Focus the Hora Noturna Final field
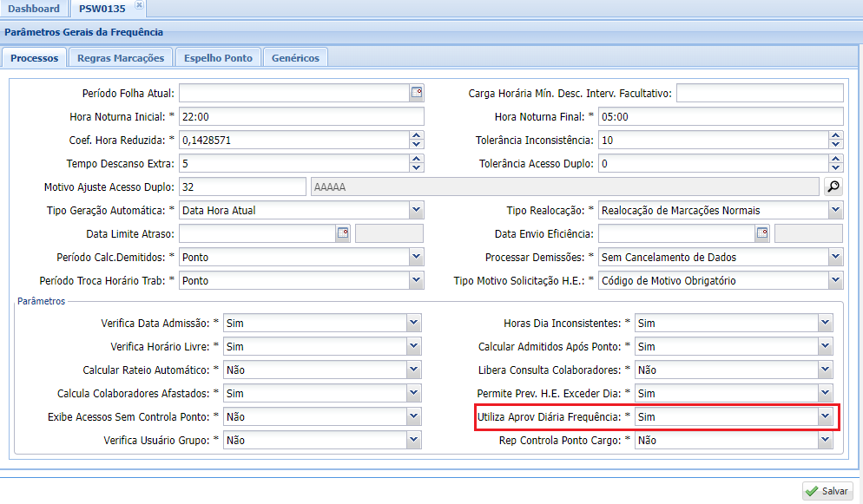The width and height of the screenshot is (863, 504). click(721, 116)
